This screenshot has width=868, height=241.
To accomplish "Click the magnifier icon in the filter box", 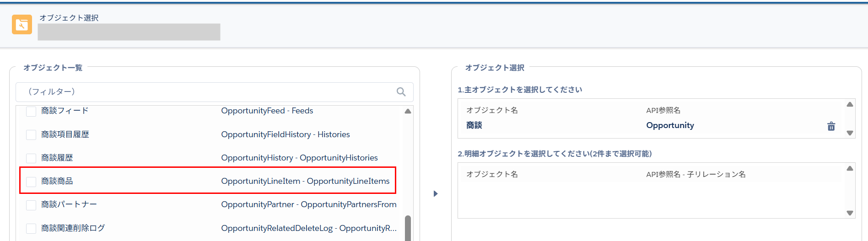I will pos(401,92).
